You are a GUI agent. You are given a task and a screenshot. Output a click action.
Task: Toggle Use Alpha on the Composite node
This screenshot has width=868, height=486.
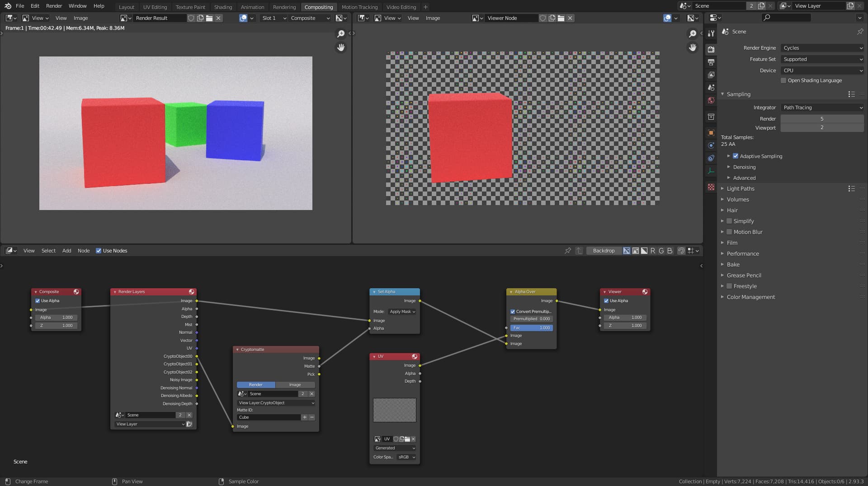(38, 301)
